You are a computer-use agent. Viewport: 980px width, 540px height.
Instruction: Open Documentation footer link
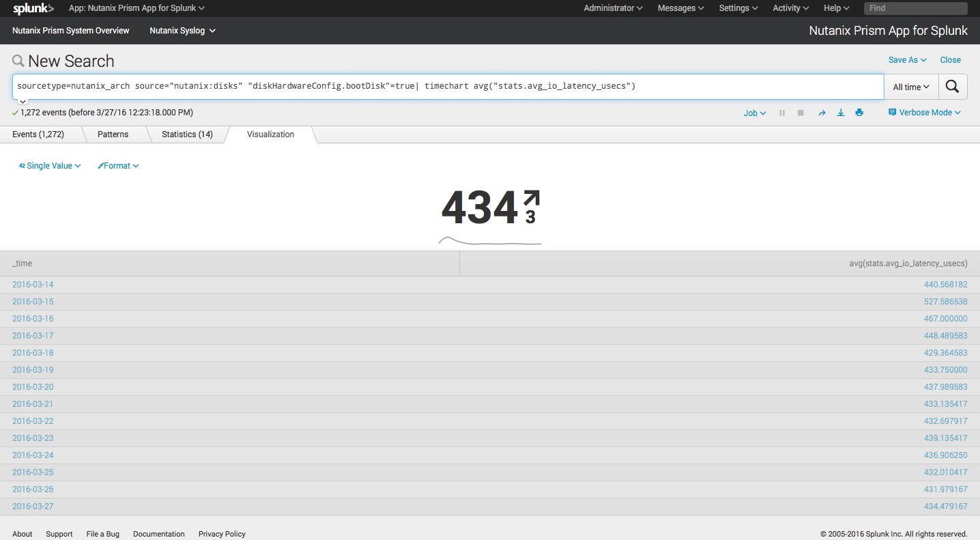(x=159, y=534)
